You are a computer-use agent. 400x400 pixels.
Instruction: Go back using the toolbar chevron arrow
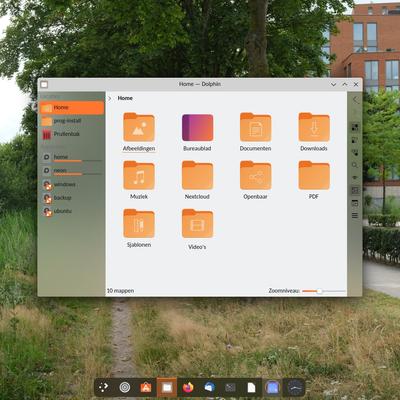click(x=355, y=100)
